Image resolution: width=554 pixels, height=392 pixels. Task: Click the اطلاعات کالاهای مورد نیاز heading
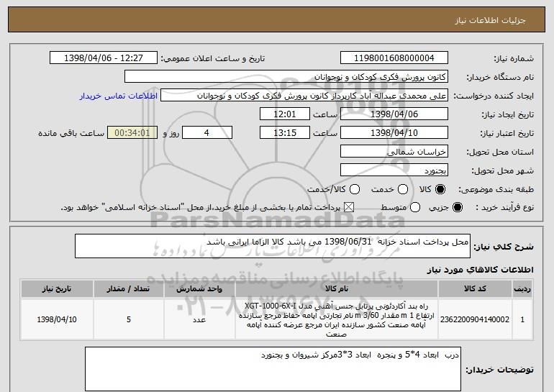480,270
